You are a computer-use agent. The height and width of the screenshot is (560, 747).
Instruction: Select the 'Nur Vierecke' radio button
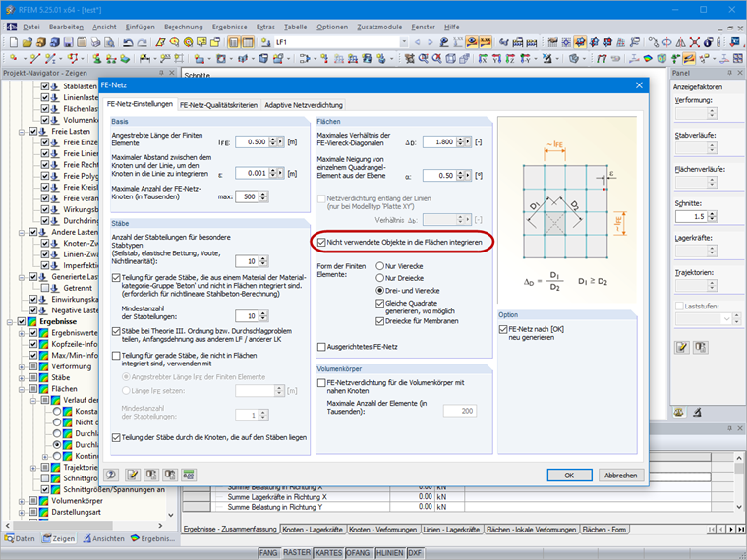coord(379,266)
